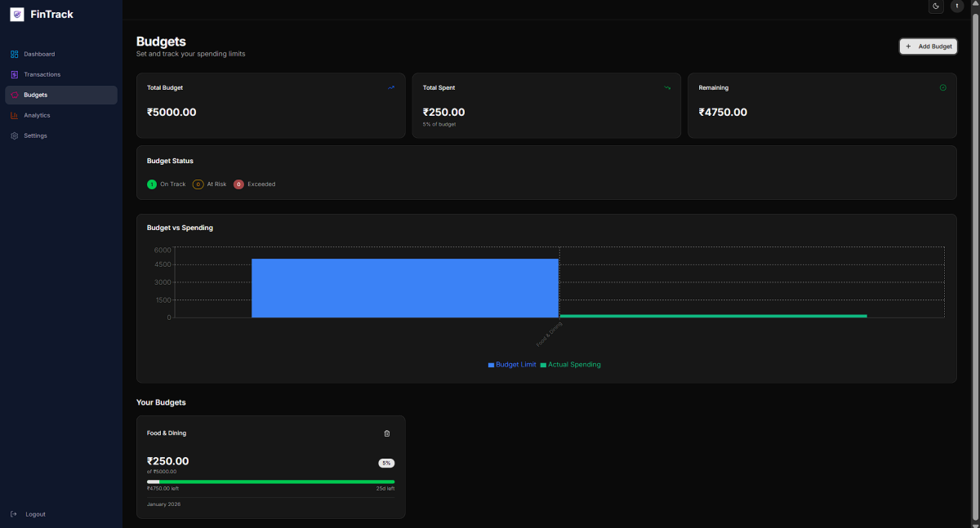Screen dimensions: 980x528
Task: Click the Add Budget button
Action: click(928, 47)
